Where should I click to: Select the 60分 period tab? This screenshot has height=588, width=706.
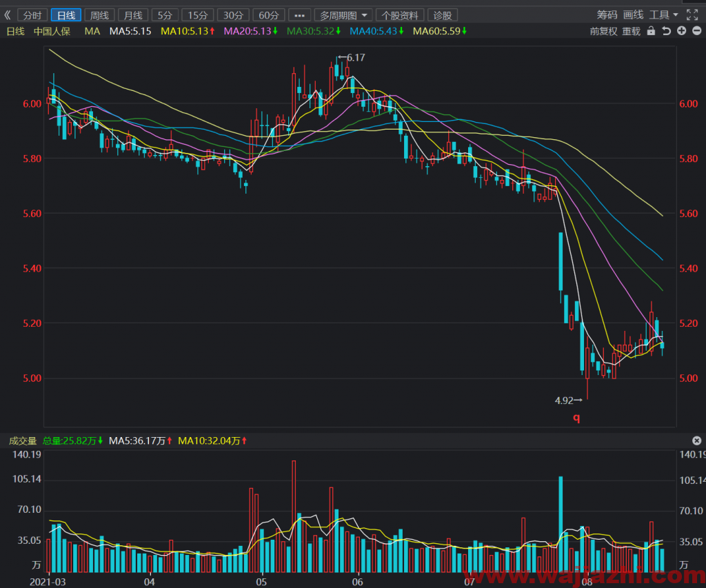pos(269,15)
